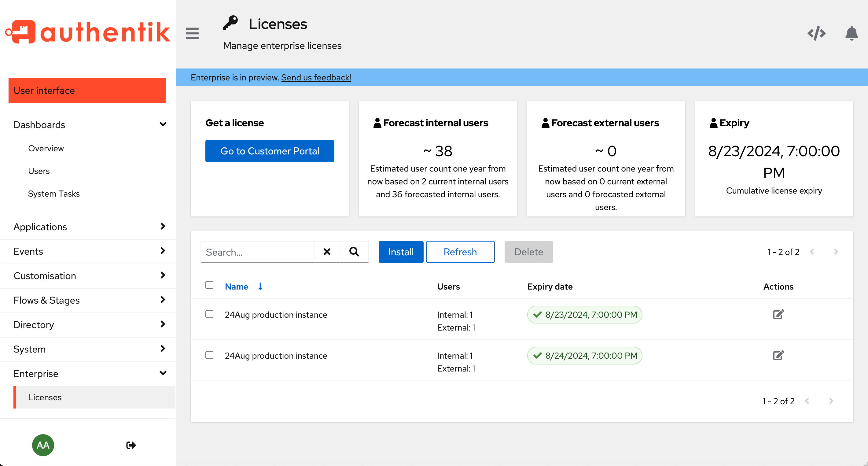
Task: Click the user avatar icon bottom left
Action: (44, 445)
